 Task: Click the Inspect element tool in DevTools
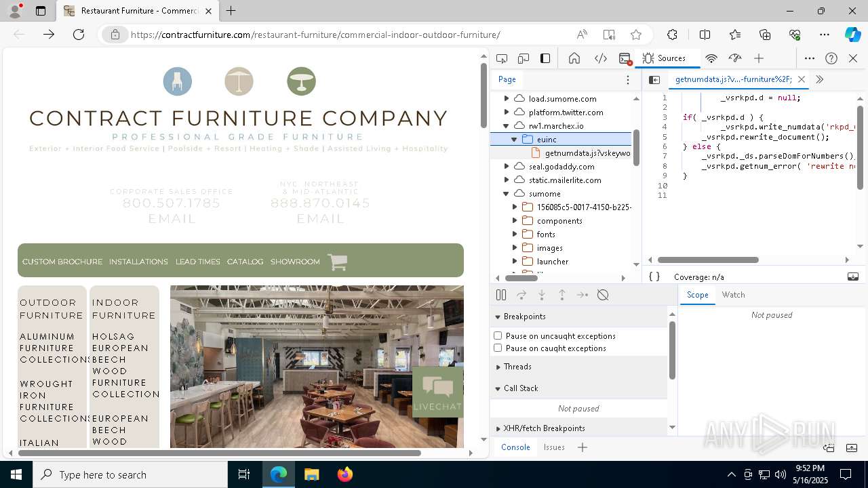[502, 58]
